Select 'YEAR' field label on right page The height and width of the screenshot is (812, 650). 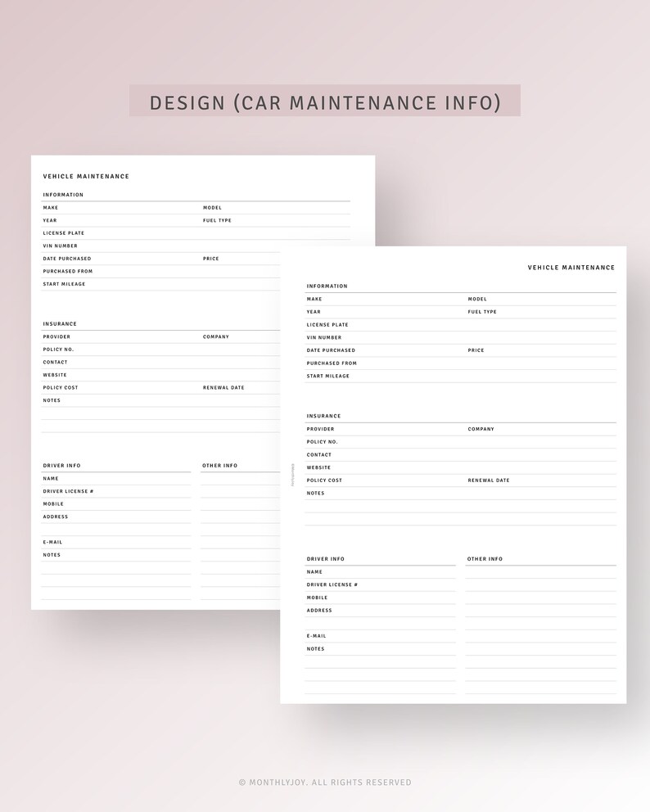(x=314, y=312)
